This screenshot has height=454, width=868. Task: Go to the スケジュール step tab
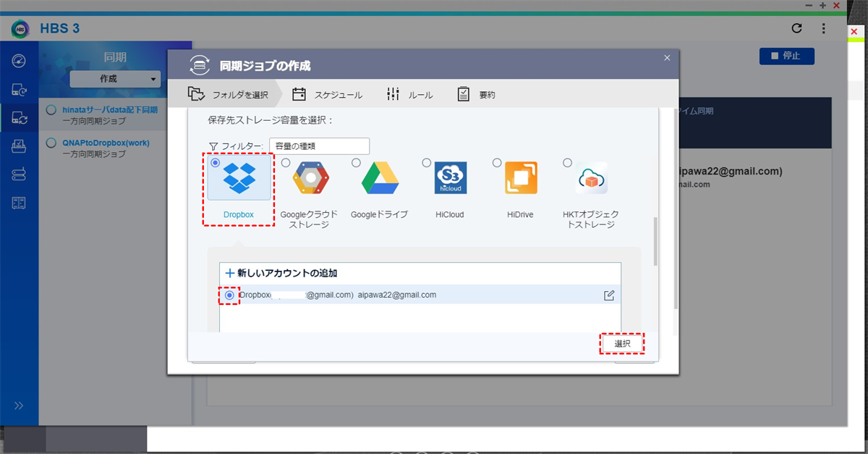(328, 95)
